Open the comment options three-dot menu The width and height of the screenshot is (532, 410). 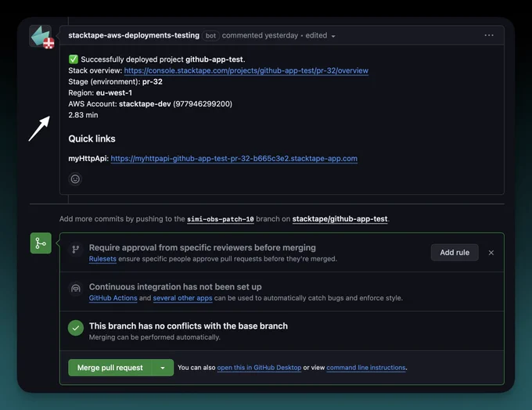(489, 35)
